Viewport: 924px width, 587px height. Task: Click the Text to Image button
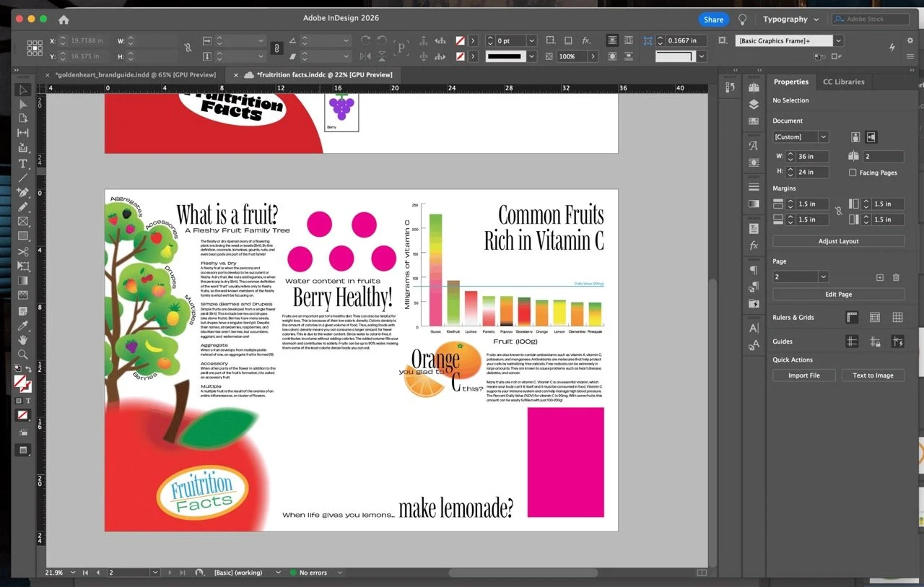(x=873, y=375)
